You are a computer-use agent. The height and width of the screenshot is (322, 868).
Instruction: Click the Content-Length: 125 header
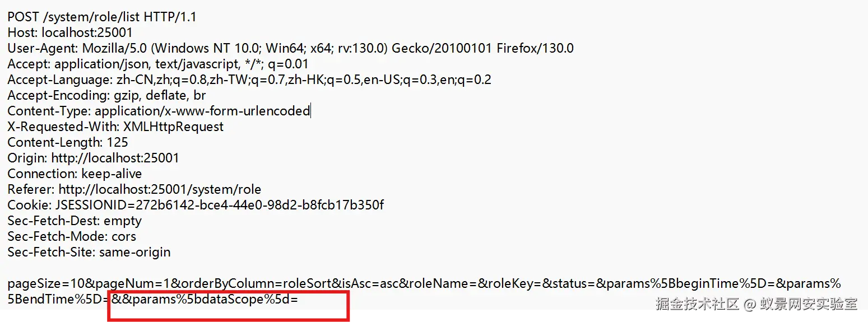[68, 142]
